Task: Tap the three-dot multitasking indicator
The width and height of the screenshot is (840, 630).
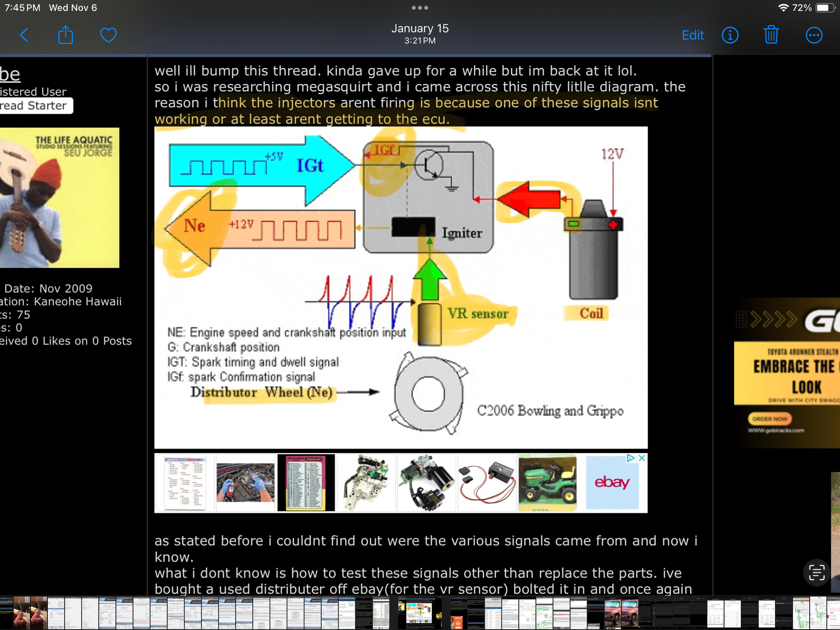Action: (420, 8)
